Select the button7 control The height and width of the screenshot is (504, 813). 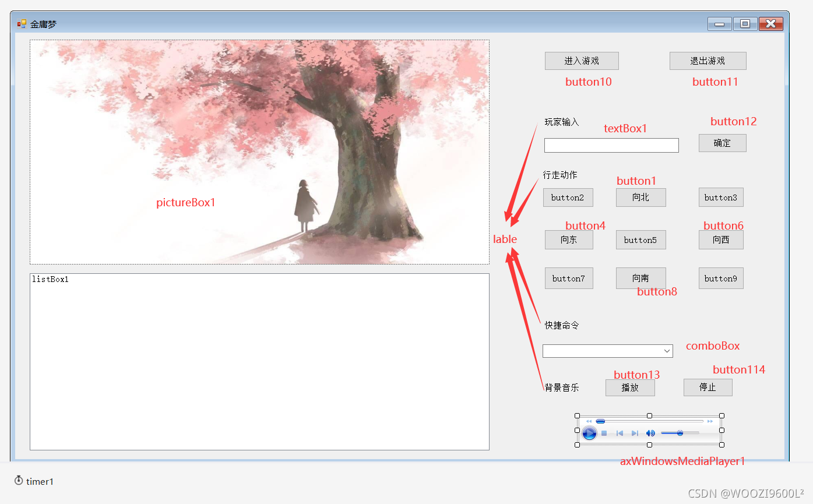[x=569, y=278]
